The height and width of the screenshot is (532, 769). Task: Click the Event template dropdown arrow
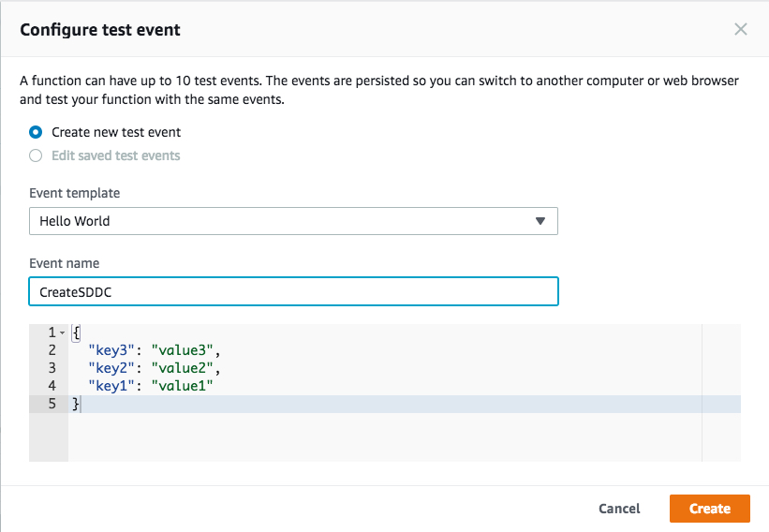[540, 221]
